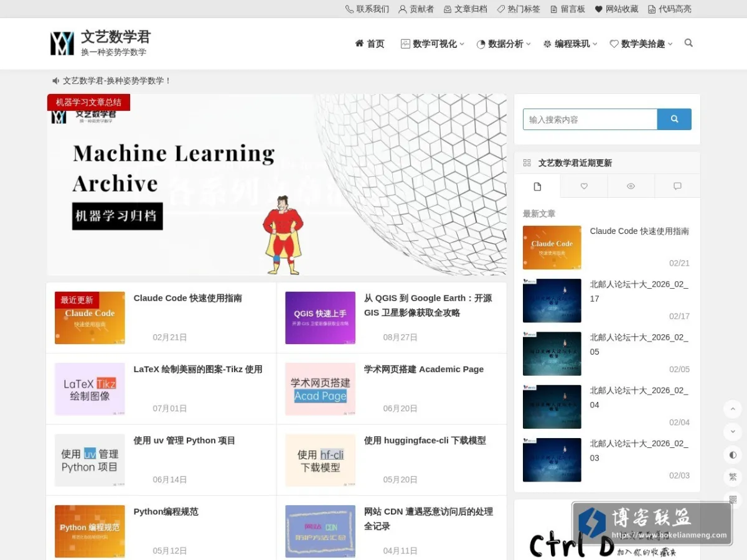Open 联系我们 in the top bar
Image resolution: width=747 pixels, height=560 pixels.
pos(367,9)
